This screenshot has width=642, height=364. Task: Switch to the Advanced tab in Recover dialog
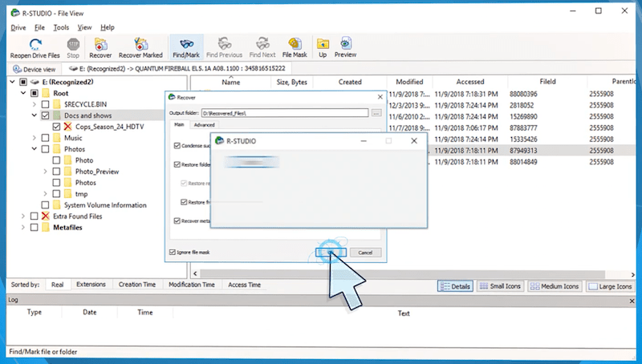[x=204, y=125]
